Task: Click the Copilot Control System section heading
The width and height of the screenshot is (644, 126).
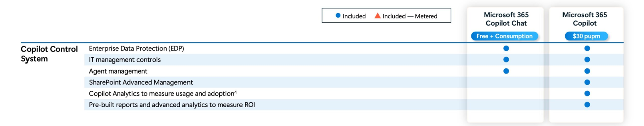Action: click(x=49, y=54)
